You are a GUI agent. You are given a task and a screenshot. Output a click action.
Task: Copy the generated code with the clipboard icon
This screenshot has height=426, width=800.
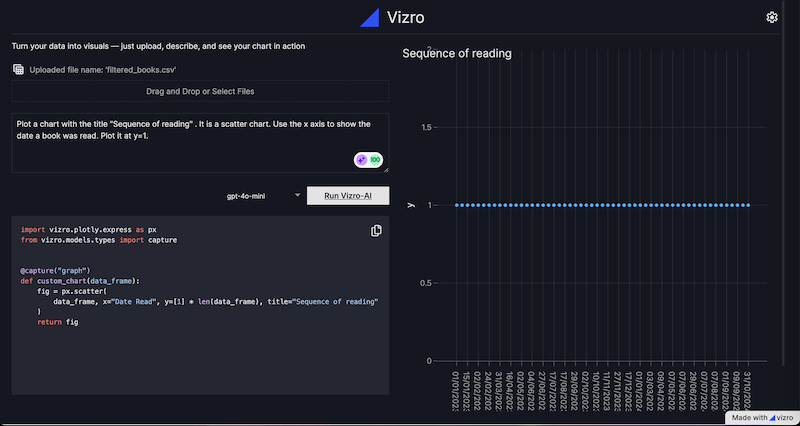(376, 231)
